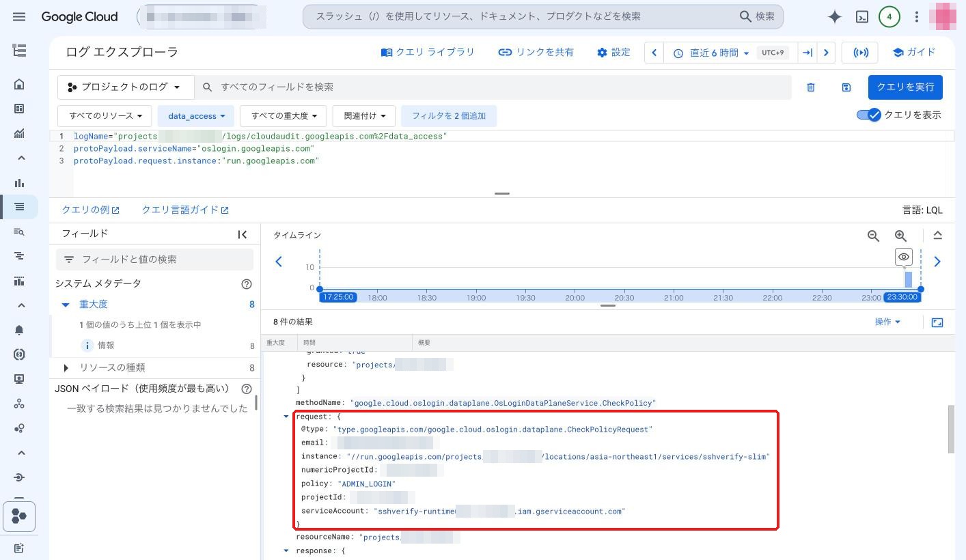Jump to now in time range
The width and height of the screenshot is (966, 560).
[x=808, y=53]
